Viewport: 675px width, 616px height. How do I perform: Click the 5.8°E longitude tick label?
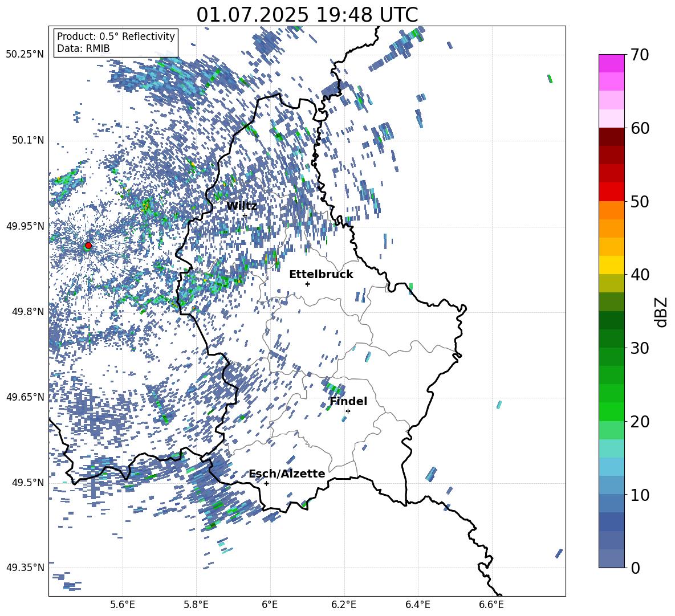click(196, 605)
